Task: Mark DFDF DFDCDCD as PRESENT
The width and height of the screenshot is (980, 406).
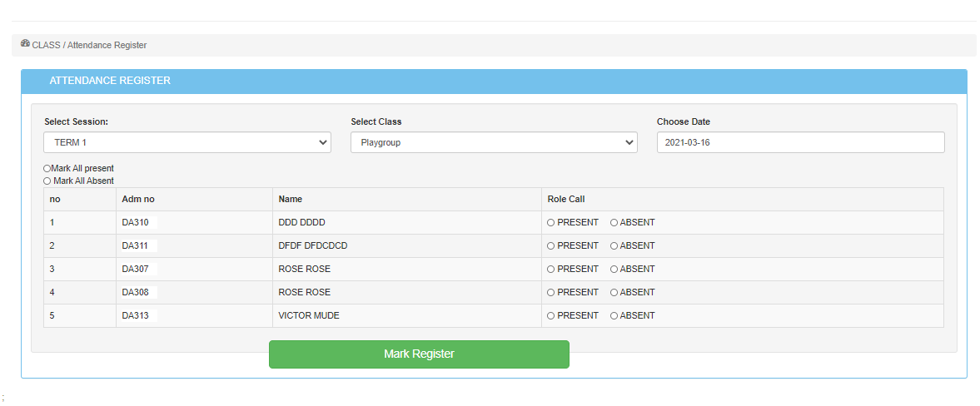Action: click(x=551, y=246)
